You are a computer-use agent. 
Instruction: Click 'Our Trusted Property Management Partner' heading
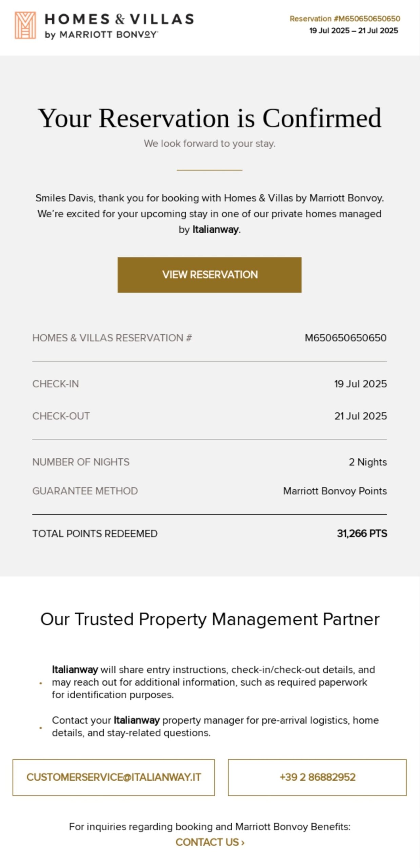[x=210, y=619]
